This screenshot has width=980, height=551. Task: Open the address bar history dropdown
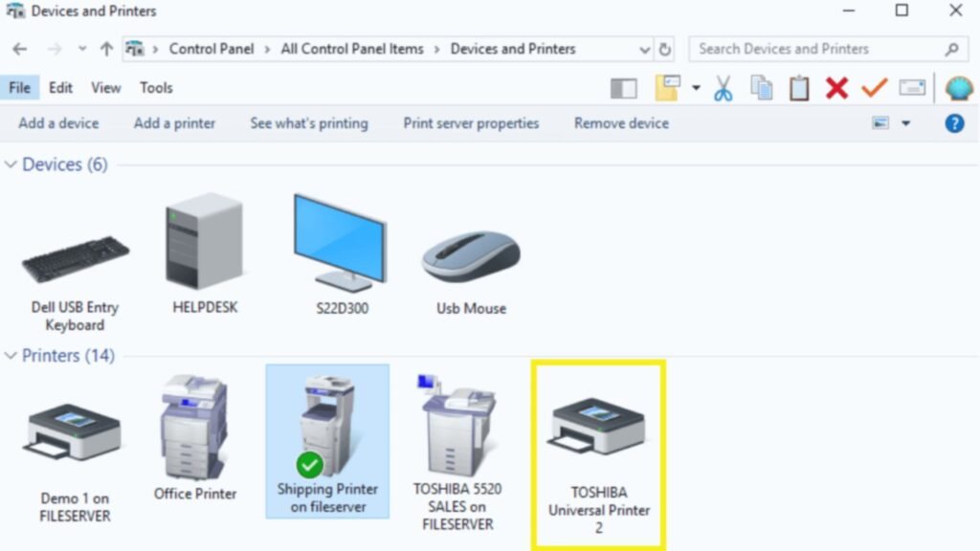point(643,49)
